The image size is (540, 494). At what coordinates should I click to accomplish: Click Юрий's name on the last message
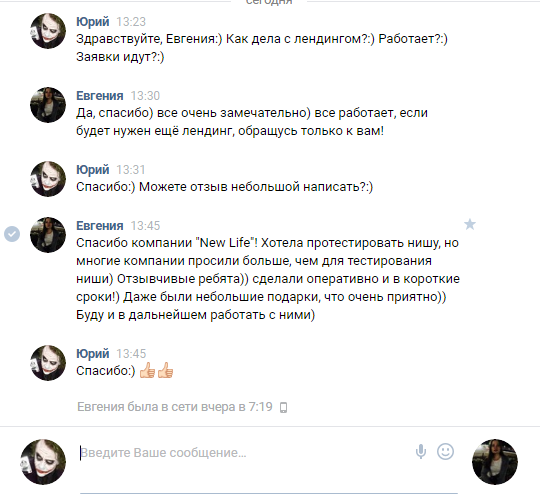(93, 353)
